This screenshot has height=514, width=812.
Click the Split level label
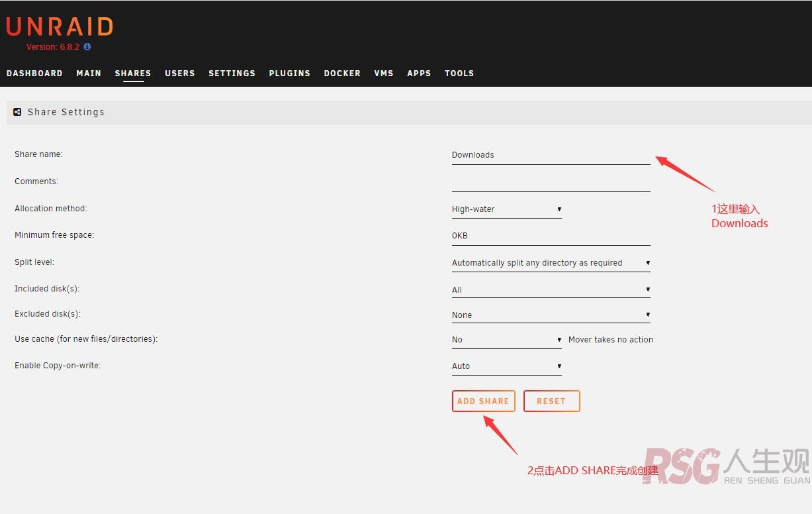pyautogui.click(x=34, y=262)
